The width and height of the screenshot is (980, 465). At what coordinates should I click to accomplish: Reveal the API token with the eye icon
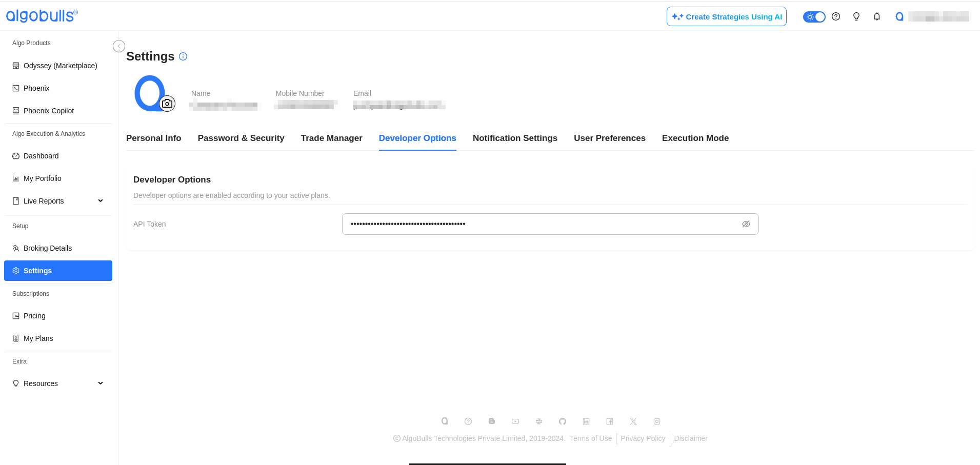click(746, 224)
